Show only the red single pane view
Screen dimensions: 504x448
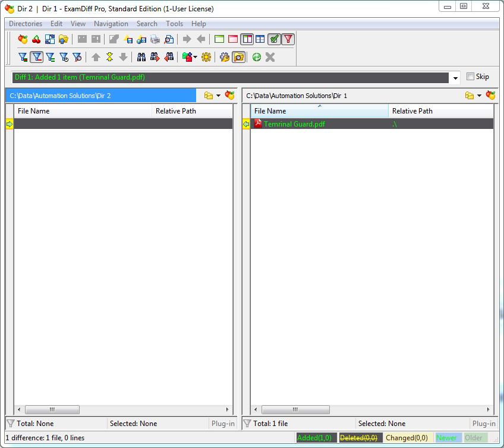tap(233, 39)
